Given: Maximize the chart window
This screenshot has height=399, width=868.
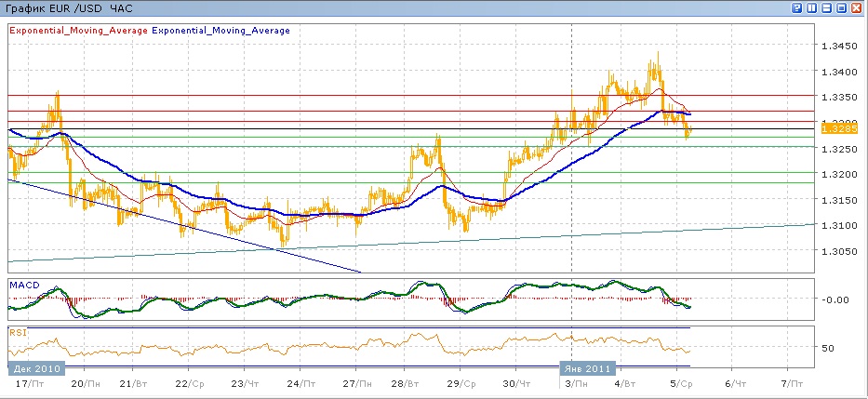Looking at the screenshot, I should pyautogui.click(x=842, y=7).
